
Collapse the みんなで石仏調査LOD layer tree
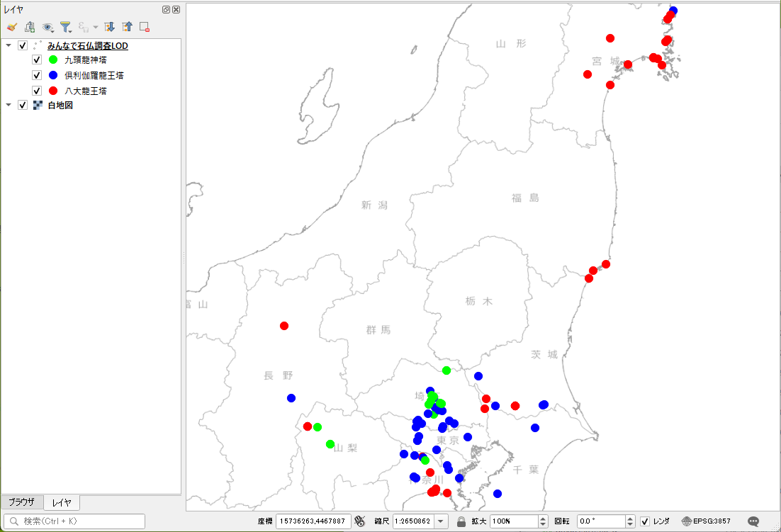[x=9, y=46]
